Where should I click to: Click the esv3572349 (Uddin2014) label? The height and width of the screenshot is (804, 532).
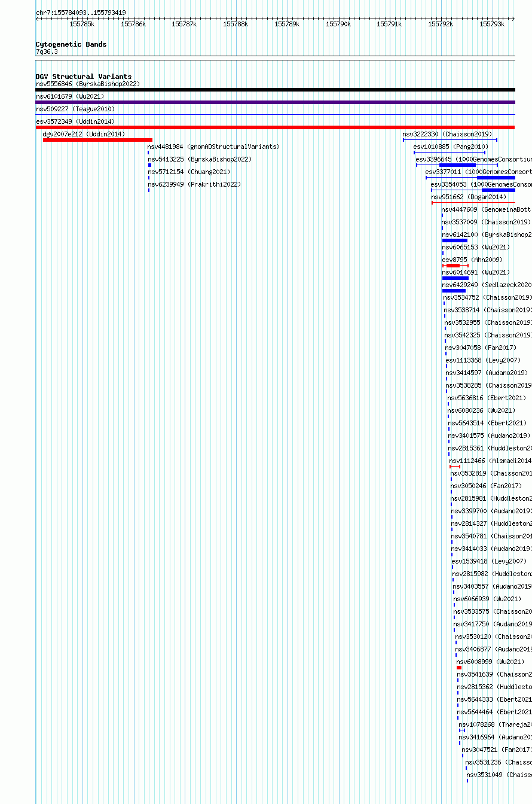pyautogui.click(x=75, y=121)
